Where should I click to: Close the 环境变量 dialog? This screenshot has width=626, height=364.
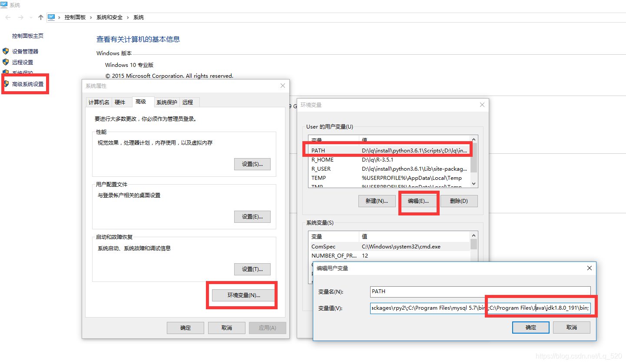click(482, 105)
